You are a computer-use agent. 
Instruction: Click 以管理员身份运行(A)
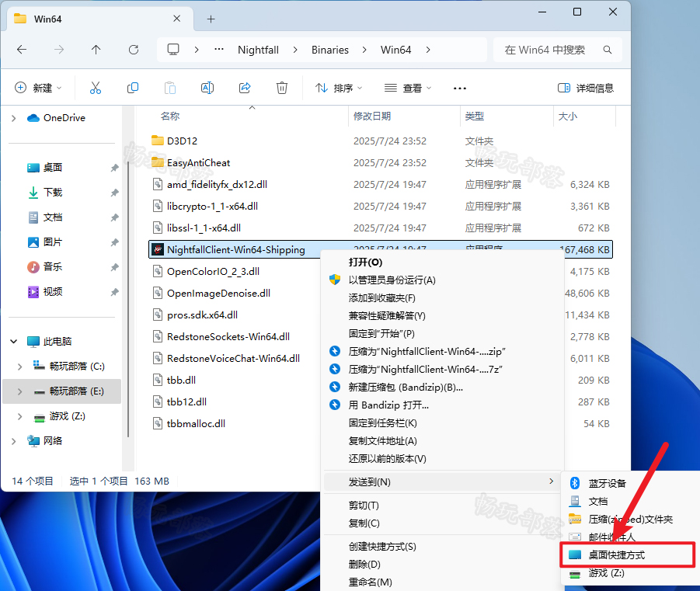pyautogui.click(x=392, y=280)
